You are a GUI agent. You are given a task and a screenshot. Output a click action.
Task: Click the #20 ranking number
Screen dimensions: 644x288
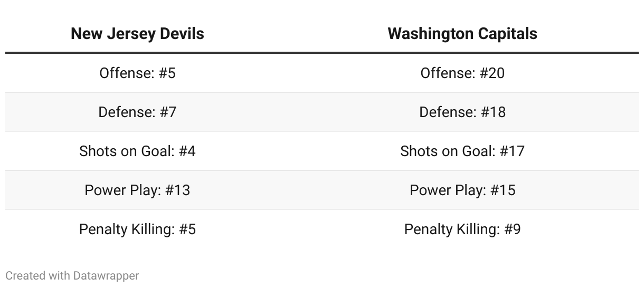point(492,73)
